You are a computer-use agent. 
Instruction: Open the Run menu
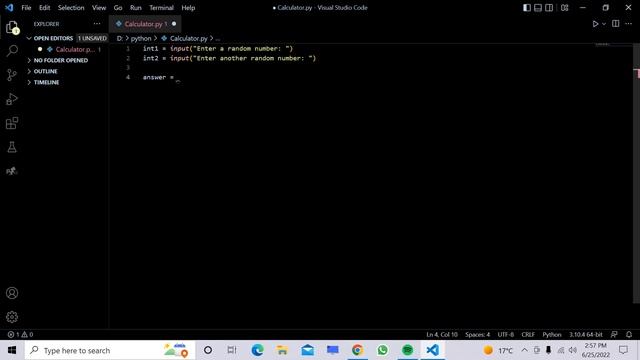136,8
